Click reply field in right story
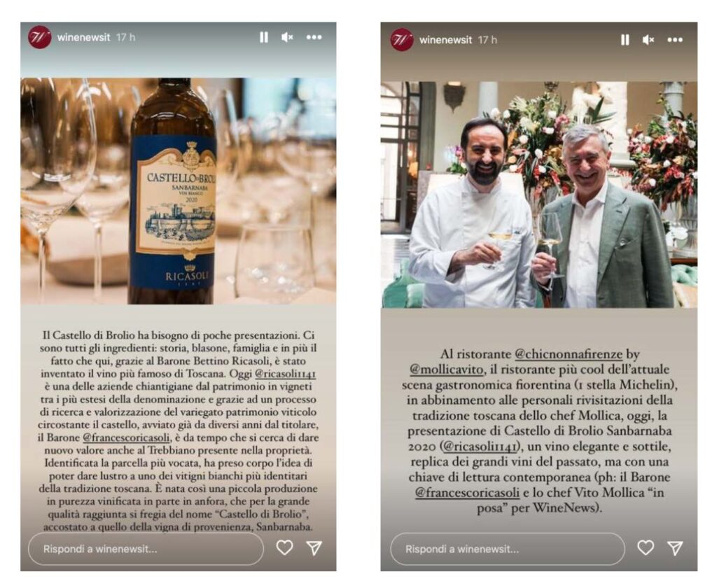 508,549
